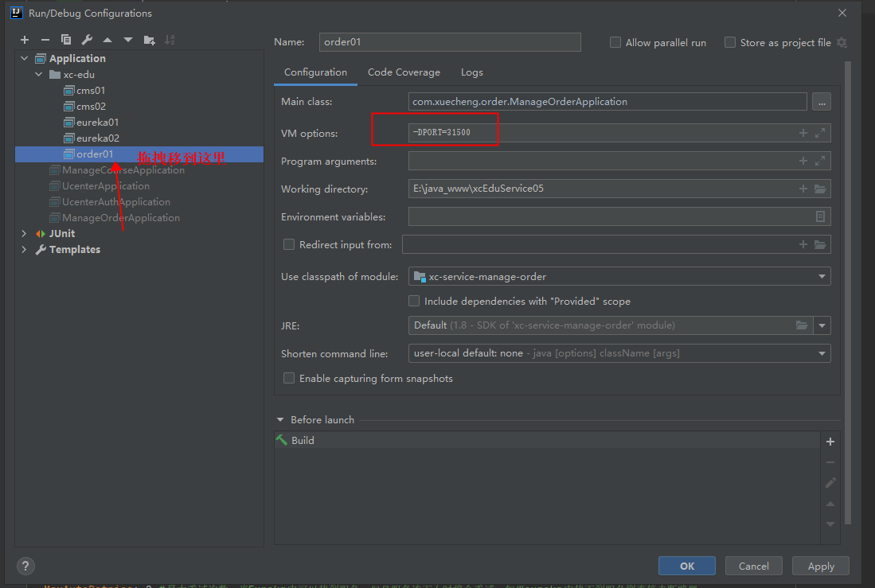Screen dimensions: 875x588
Task: Create new folder in configuration list
Action: (x=149, y=40)
